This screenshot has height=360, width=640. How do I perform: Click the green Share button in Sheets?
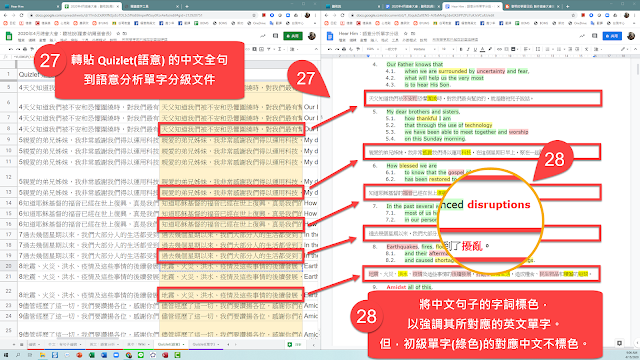tap(293, 36)
